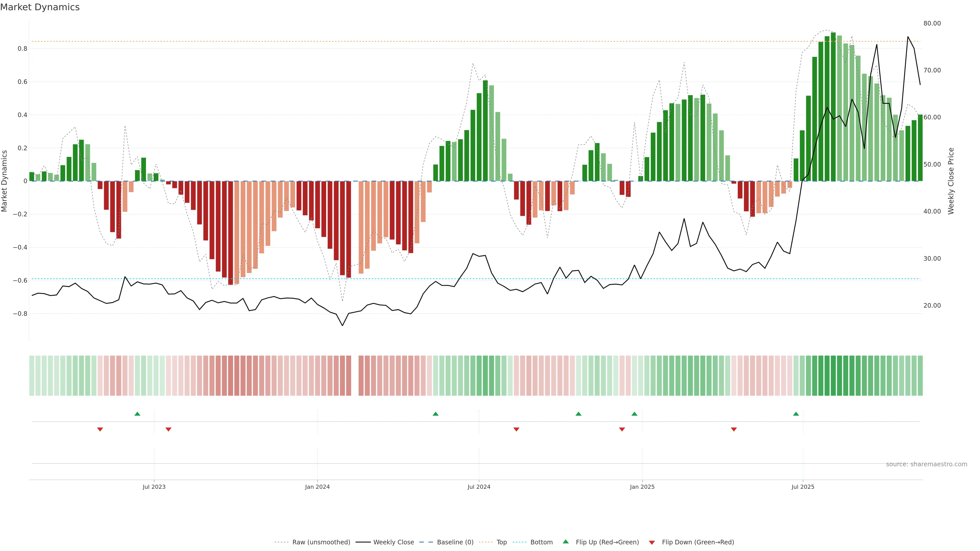Toggle the Weekly Close legend entry
Image resolution: width=980 pixels, height=551 pixels.
pyautogui.click(x=393, y=542)
